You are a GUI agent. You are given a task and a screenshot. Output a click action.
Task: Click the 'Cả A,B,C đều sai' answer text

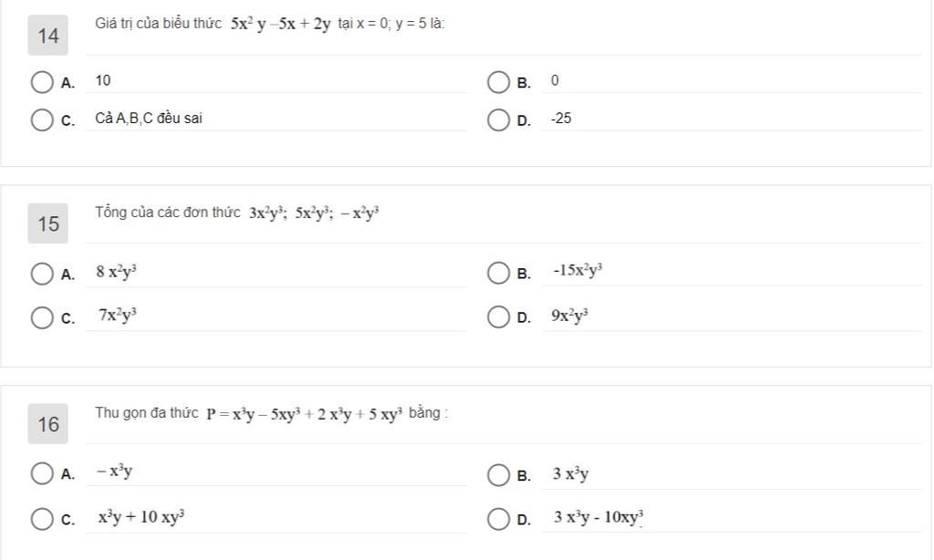coord(149,119)
